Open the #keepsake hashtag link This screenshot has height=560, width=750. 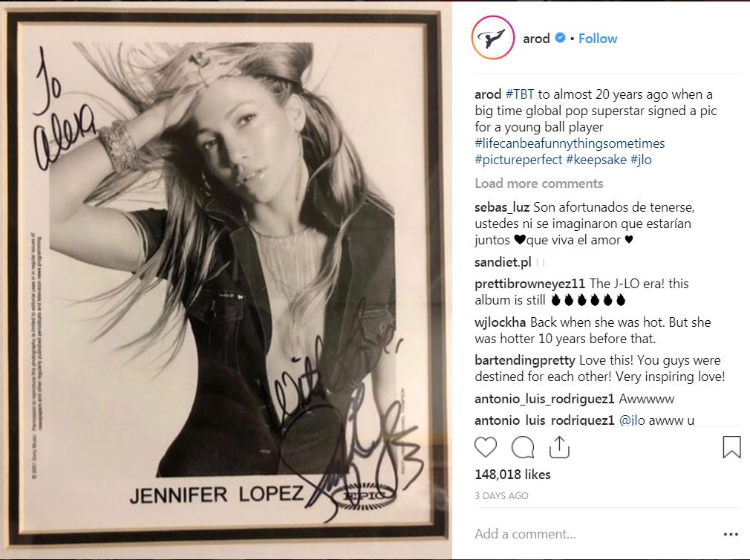(596, 159)
